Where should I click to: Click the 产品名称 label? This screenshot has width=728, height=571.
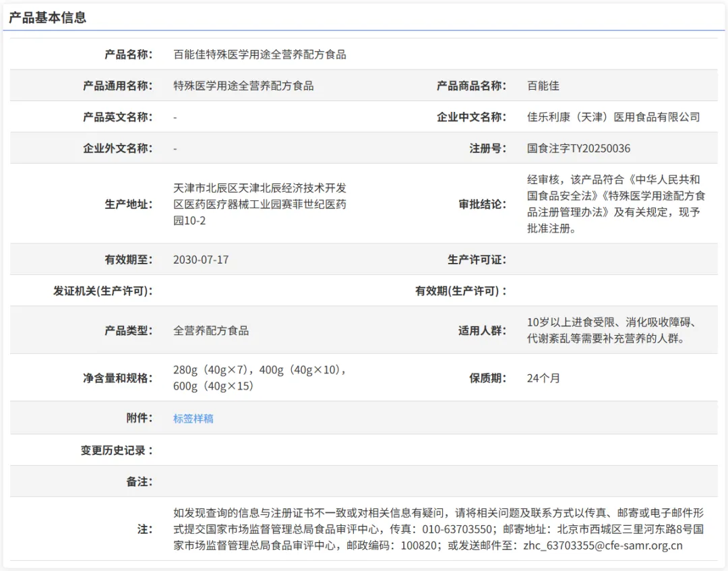coord(129,55)
